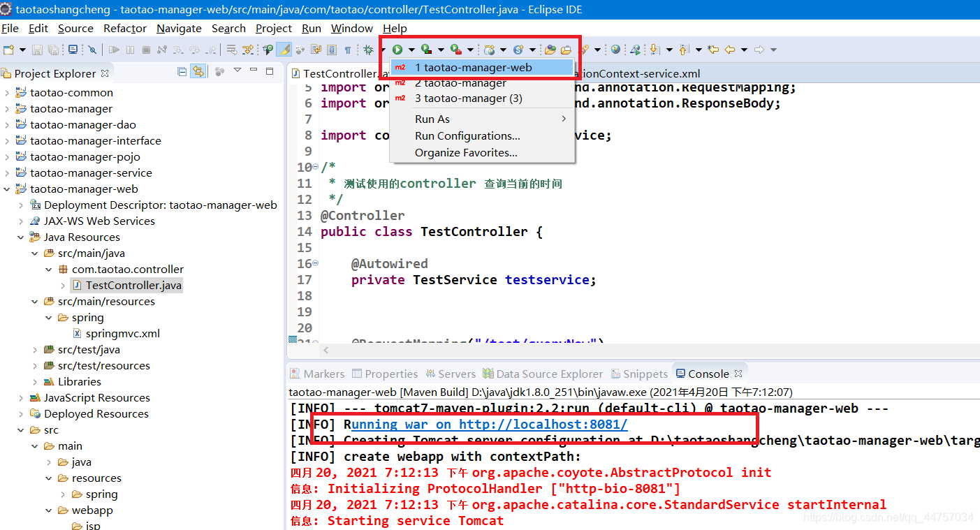Toggle Skip All Breakpoints icon
The height and width of the screenshot is (530, 980).
point(92,50)
